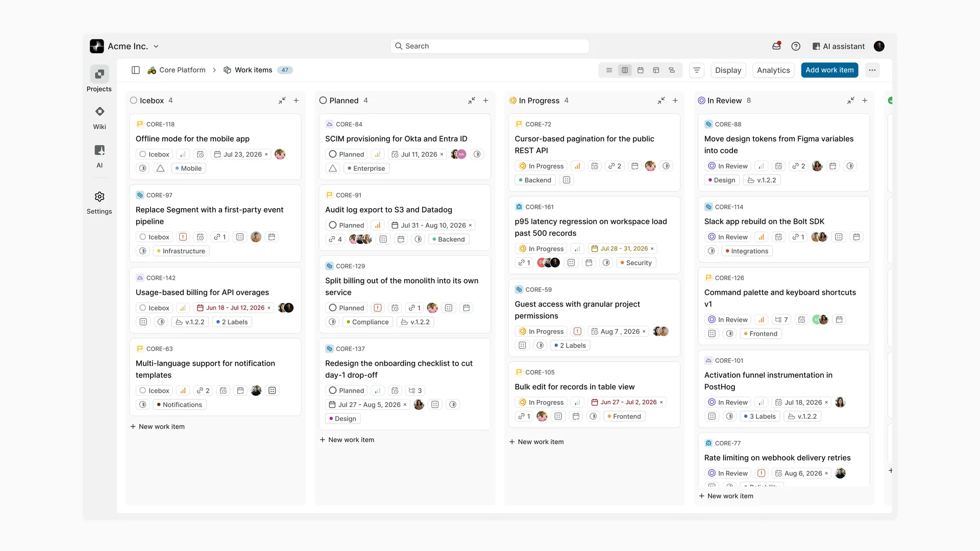Clear the Aug 7, 2026 date on CORE-59
The width and height of the screenshot is (980, 551).
click(644, 332)
